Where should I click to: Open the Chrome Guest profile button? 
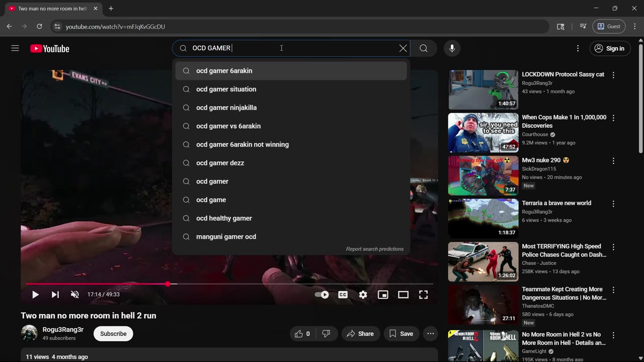(608, 27)
